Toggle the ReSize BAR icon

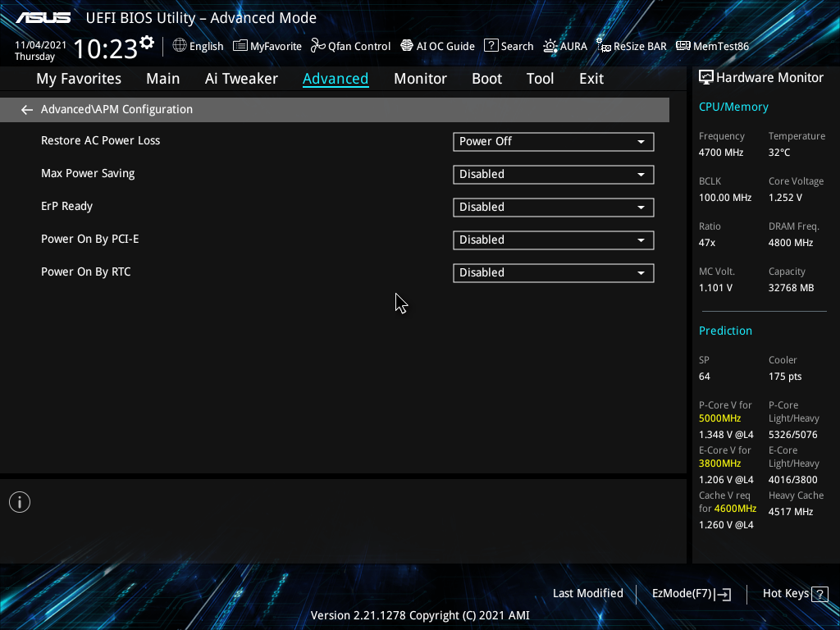(603, 46)
